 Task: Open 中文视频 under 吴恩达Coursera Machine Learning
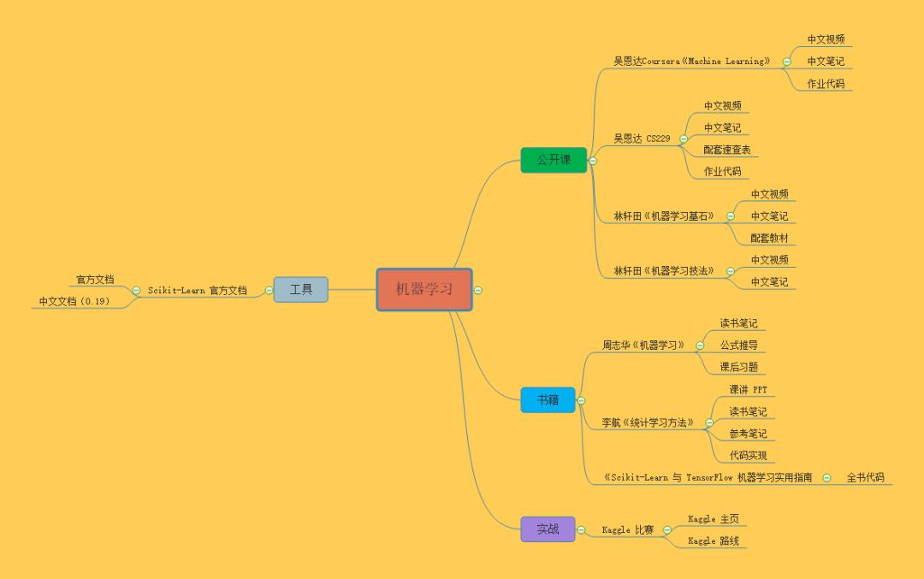coord(826,39)
